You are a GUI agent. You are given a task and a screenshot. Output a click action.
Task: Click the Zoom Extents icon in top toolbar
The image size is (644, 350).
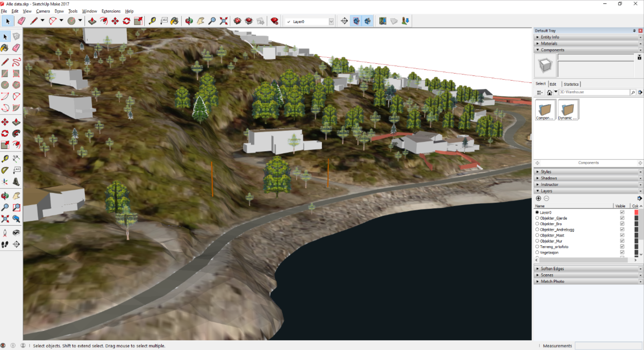(224, 21)
